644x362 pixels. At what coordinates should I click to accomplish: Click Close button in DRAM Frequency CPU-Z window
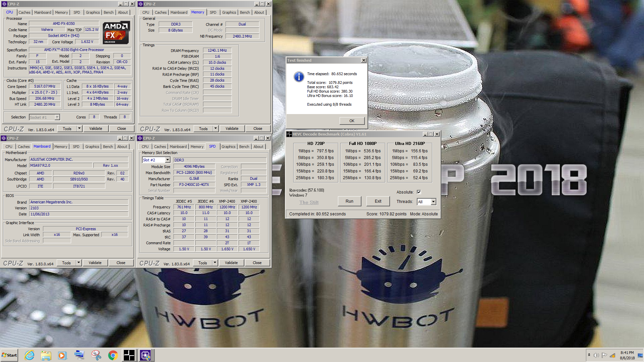(x=258, y=128)
